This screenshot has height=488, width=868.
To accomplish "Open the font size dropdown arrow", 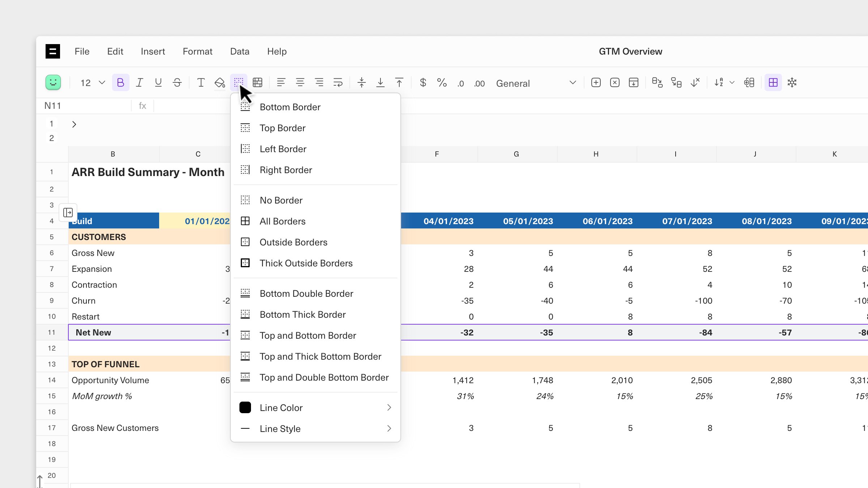I will coord(102,83).
